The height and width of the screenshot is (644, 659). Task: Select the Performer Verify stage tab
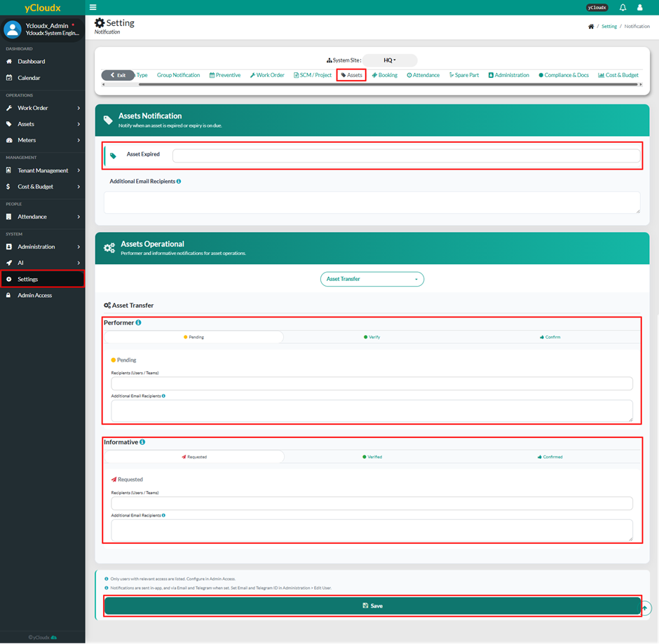click(x=372, y=337)
